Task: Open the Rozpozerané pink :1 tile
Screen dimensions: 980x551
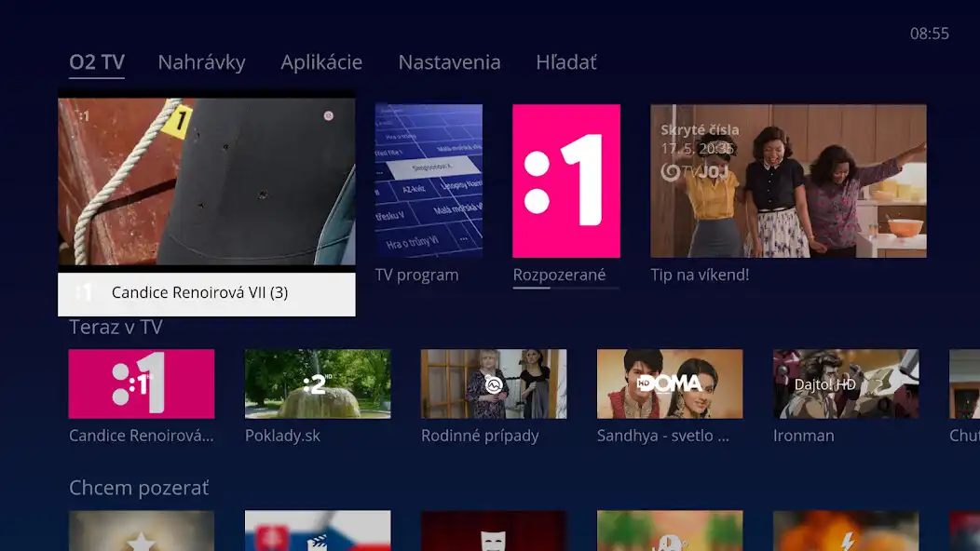Action: click(x=566, y=181)
